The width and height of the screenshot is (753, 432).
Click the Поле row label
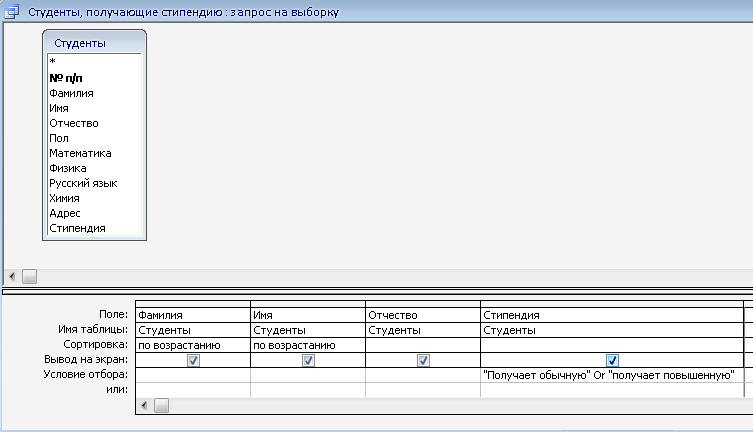click(113, 314)
